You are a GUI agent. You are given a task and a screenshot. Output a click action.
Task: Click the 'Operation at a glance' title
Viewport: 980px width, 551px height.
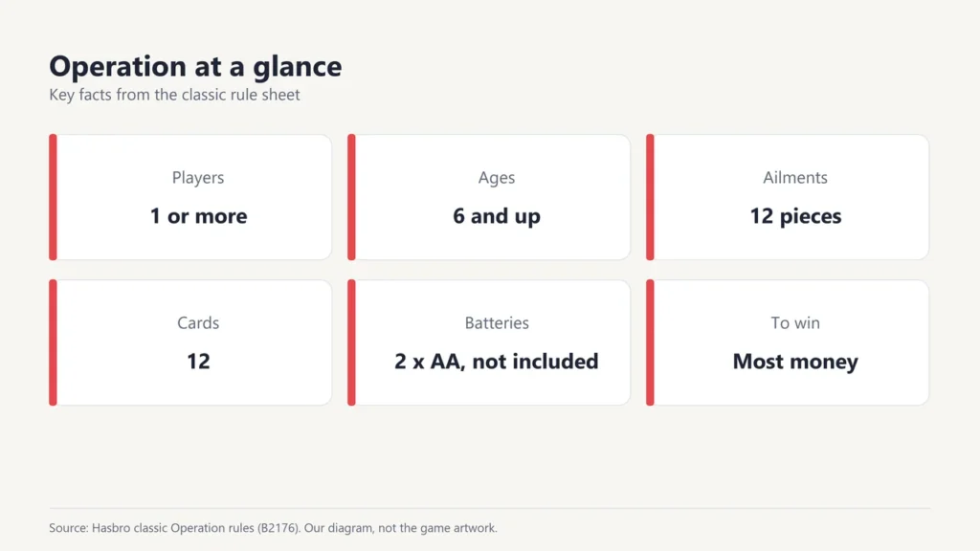pyautogui.click(x=195, y=66)
